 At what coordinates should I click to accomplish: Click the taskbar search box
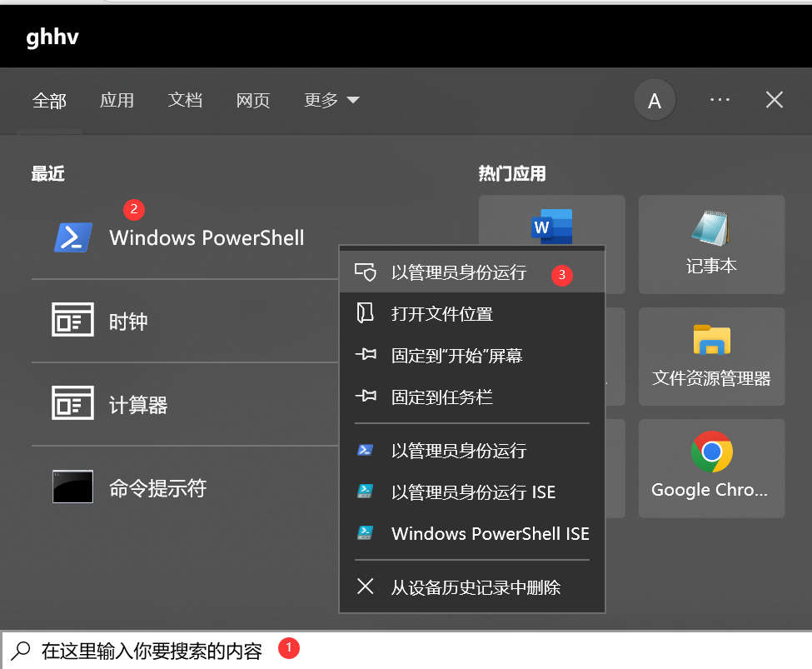coord(407,651)
